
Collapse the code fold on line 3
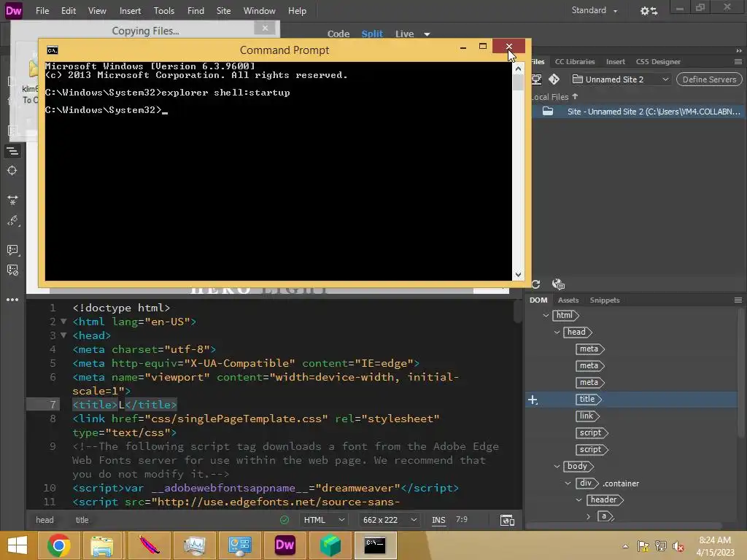[x=63, y=335]
